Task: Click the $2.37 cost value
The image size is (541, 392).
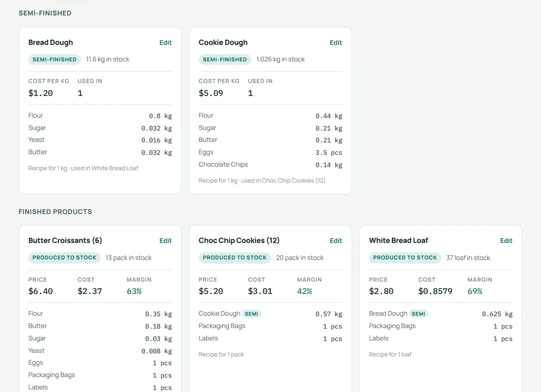Action: click(x=90, y=291)
